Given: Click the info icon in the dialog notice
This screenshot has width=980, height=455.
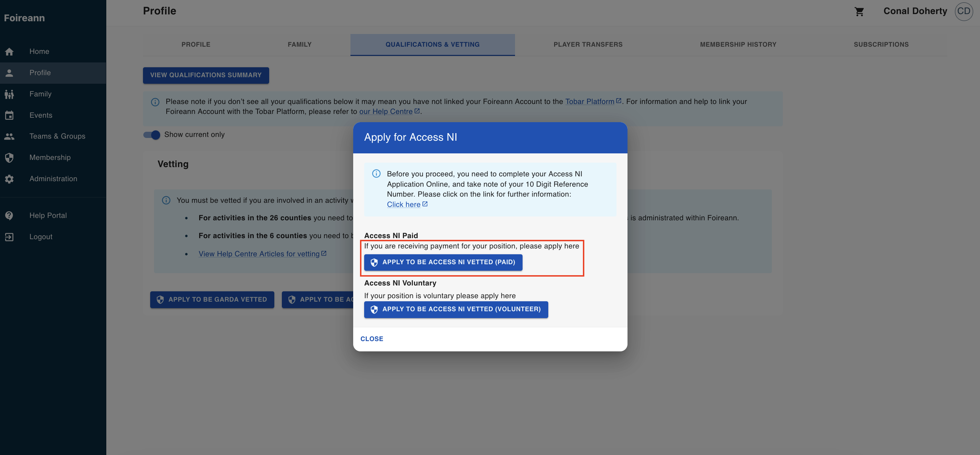Looking at the screenshot, I should [x=376, y=174].
